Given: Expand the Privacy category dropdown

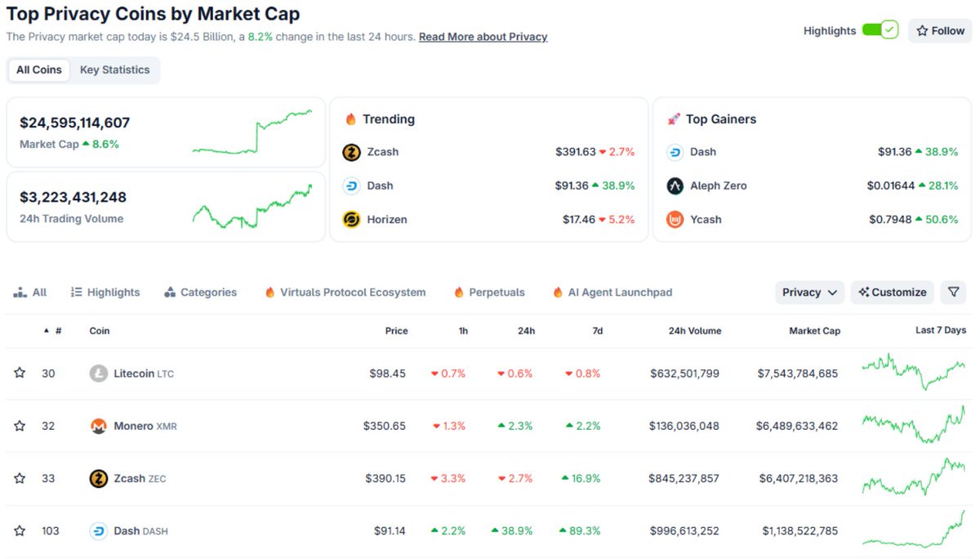Looking at the screenshot, I should click(809, 292).
